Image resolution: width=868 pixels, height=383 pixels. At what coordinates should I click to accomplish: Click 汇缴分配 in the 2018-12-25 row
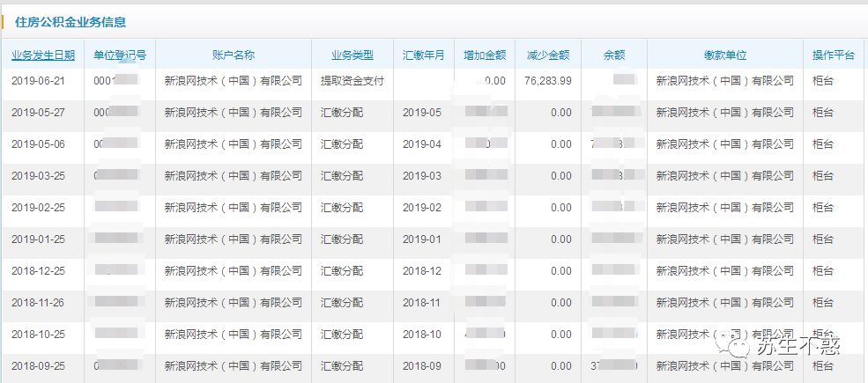coord(342,271)
